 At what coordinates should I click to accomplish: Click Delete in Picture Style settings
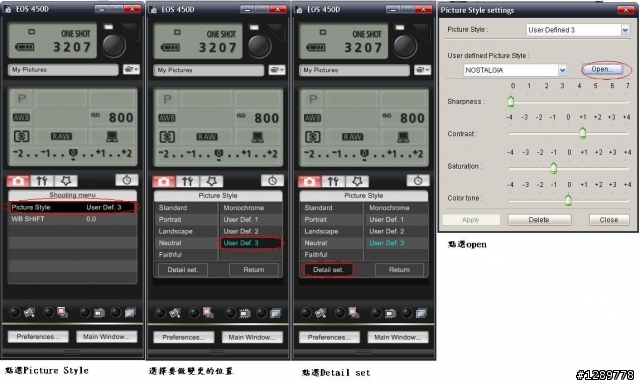tap(539, 220)
